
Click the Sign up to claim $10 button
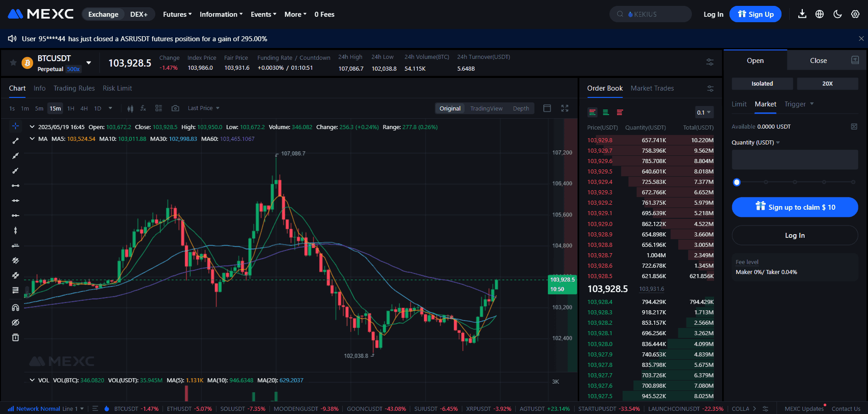(x=795, y=207)
